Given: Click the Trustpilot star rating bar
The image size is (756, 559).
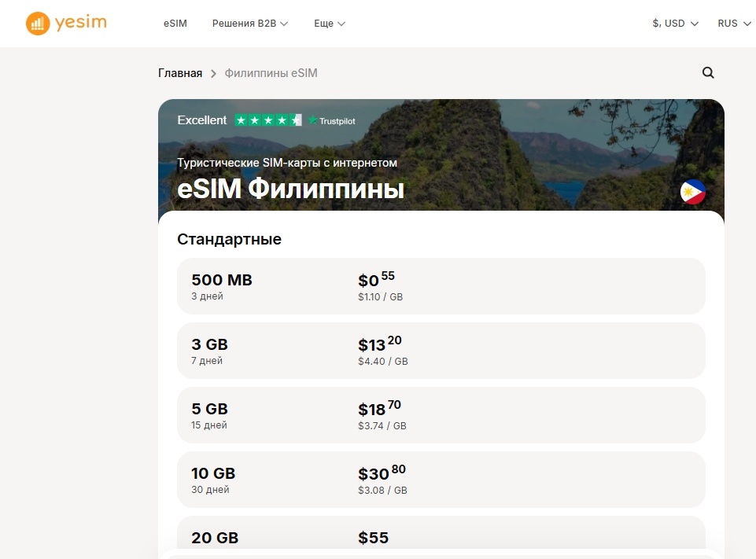Looking at the screenshot, I should [x=267, y=120].
